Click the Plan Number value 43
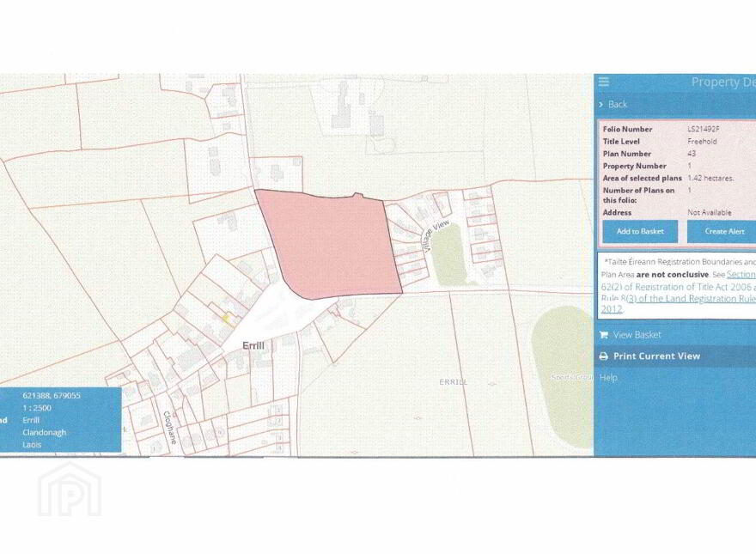Image resolution: width=756 pixels, height=554 pixels. coord(692,154)
